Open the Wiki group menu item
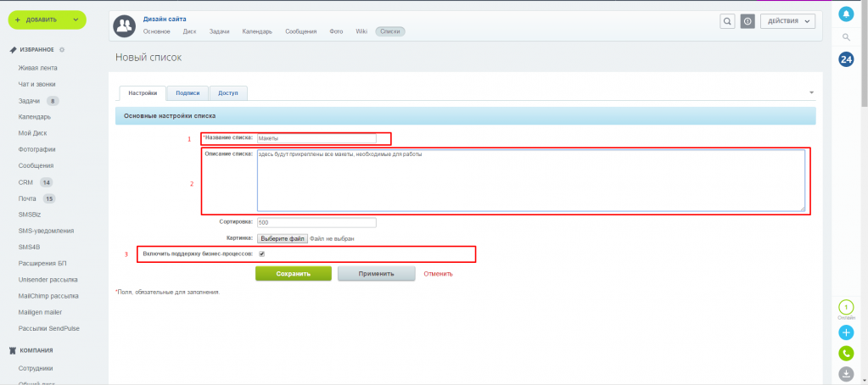 coord(361,31)
